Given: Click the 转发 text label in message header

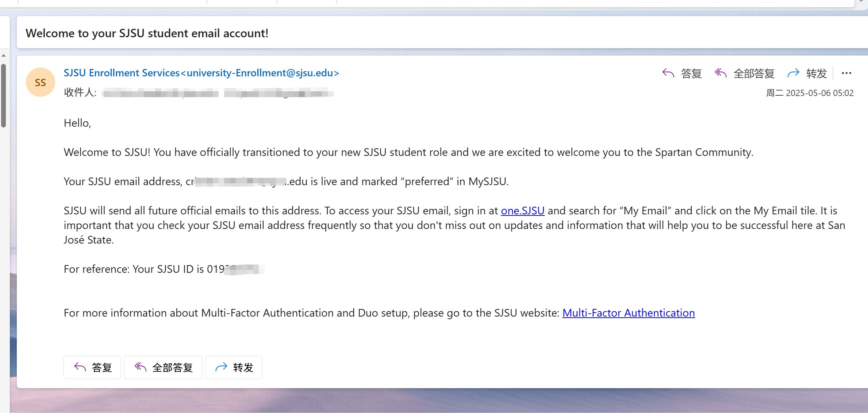Looking at the screenshot, I should tap(816, 74).
